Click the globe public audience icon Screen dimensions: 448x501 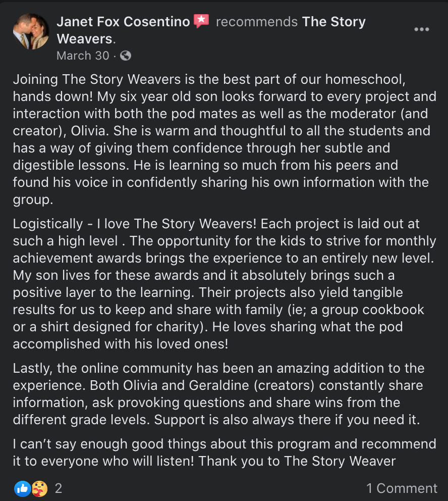pos(126,56)
